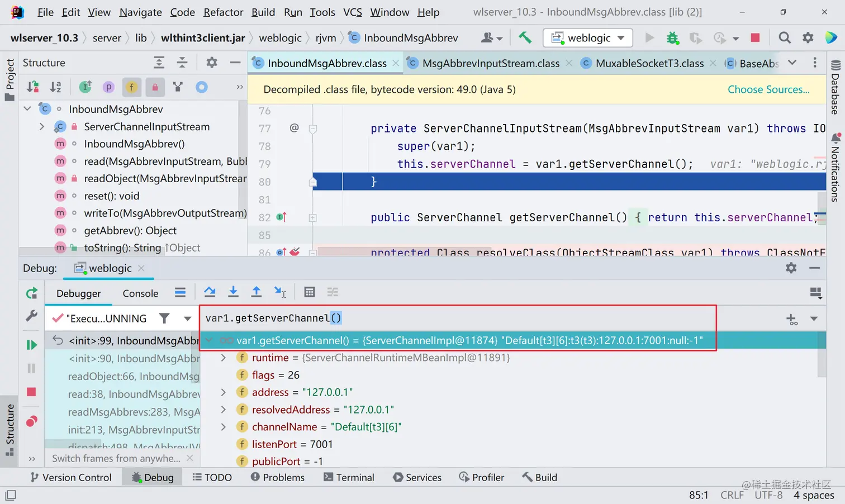Open the Problems tool window

[277, 477]
